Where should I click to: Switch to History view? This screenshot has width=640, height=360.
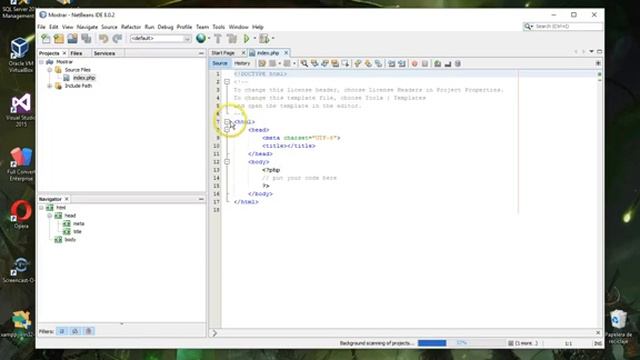coord(242,63)
